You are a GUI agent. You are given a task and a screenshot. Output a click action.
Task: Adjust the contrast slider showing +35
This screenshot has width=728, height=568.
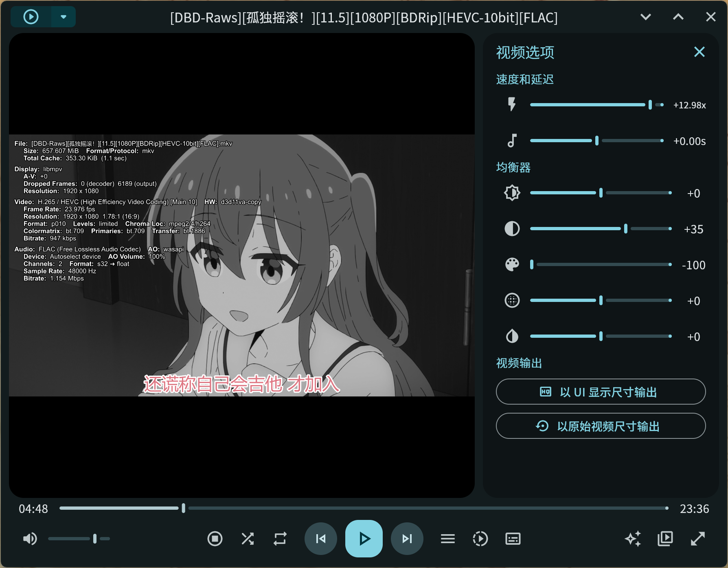(601, 229)
